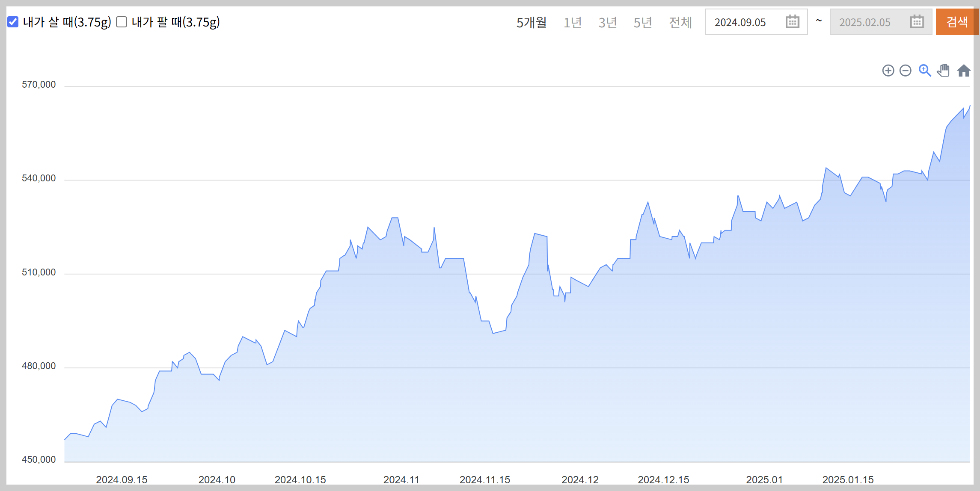Show 전체 period range
The image size is (980, 491).
680,22
